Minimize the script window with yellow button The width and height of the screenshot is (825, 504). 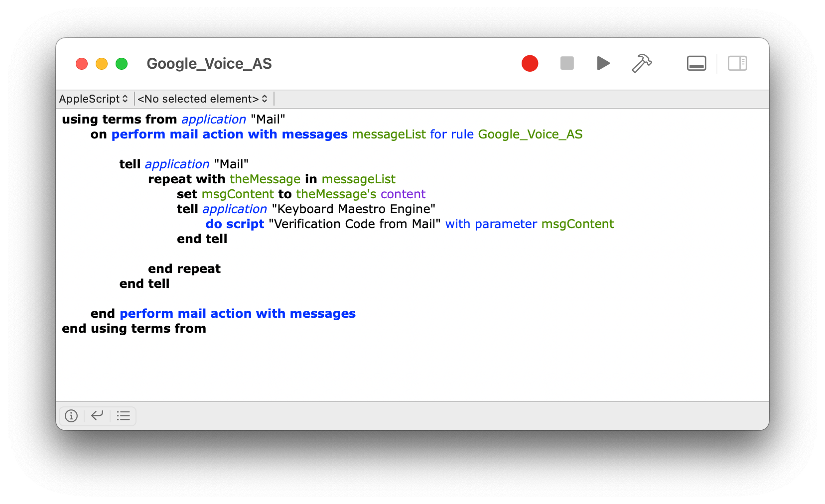[x=102, y=64]
